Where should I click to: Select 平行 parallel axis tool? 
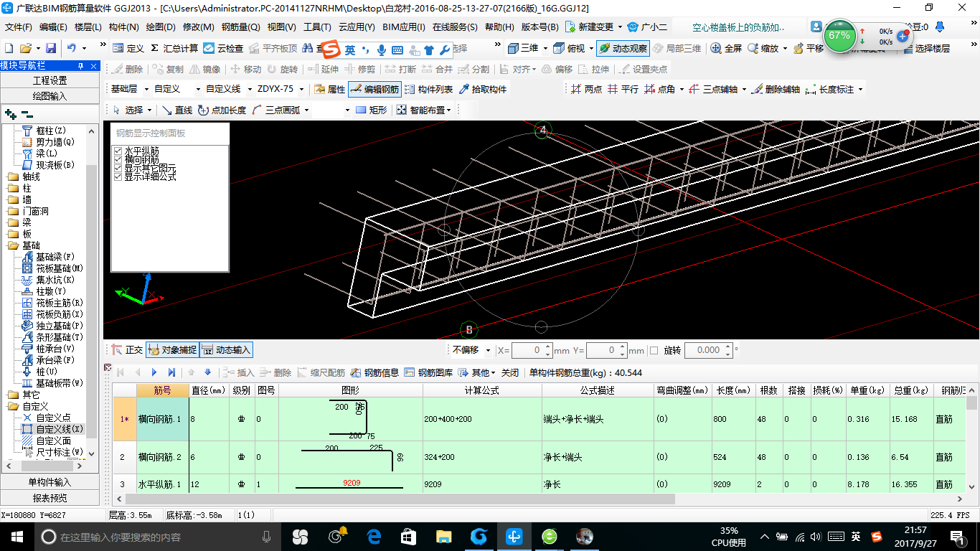[623, 90]
